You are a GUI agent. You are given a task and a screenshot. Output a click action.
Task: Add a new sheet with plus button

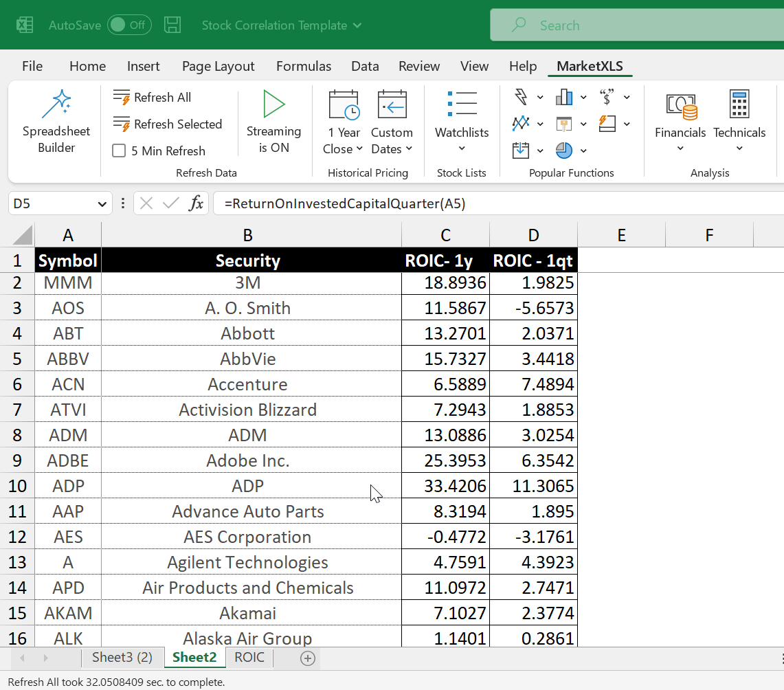(x=308, y=658)
